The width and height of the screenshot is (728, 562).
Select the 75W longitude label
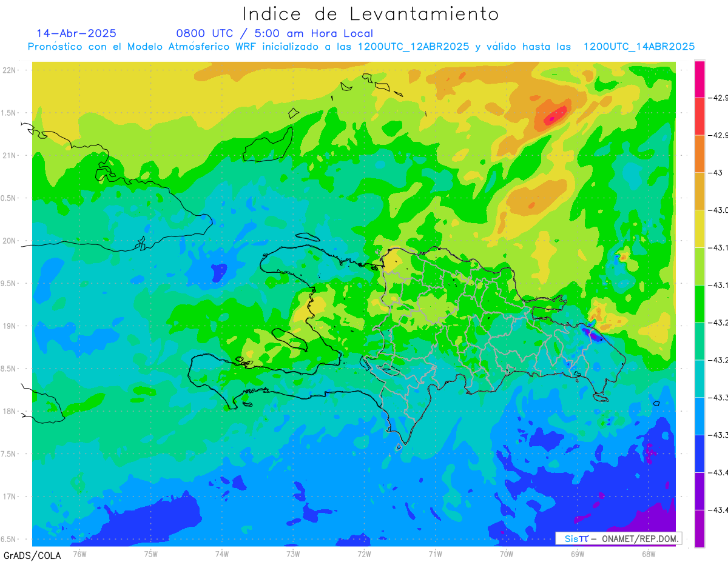[150, 554]
